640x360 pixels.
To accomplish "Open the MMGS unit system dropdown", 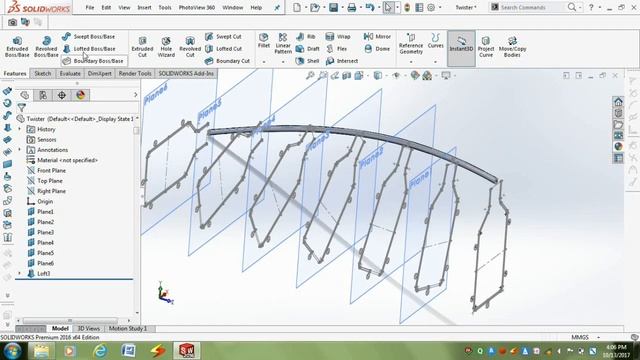I will coord(598,337).
